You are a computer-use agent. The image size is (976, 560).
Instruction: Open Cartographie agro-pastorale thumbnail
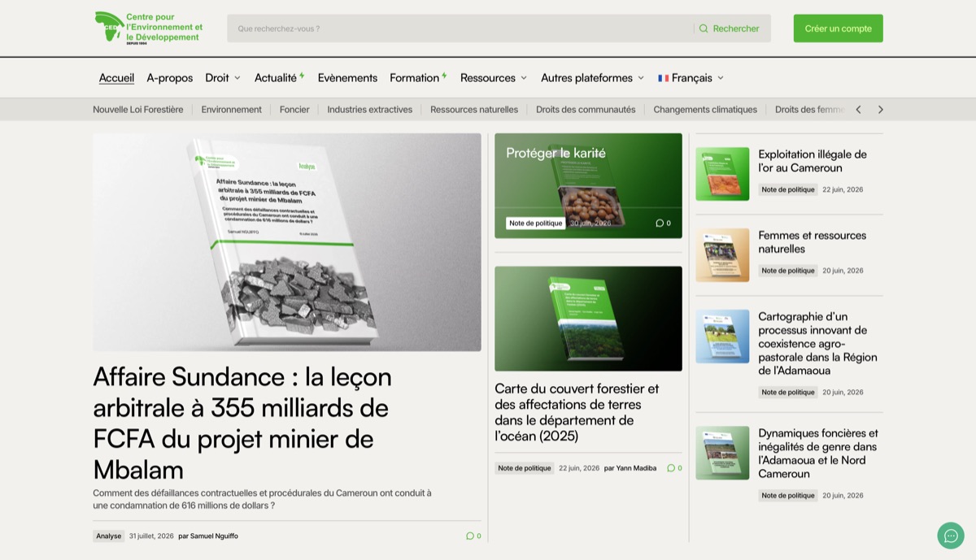coord(722,336)
